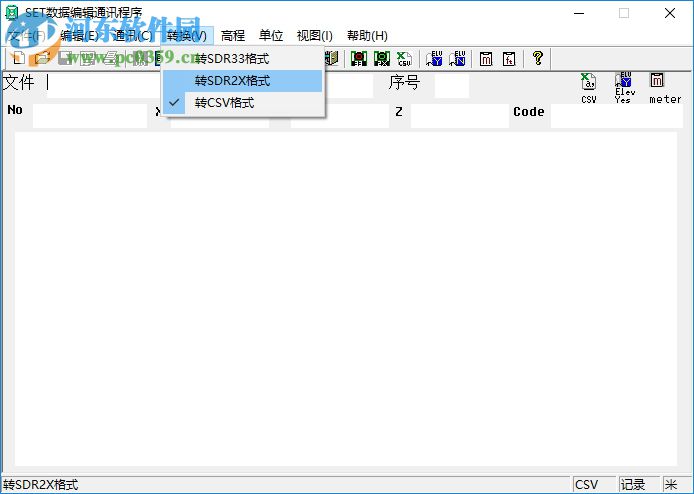Choose 转SDR33格式 from the menu
Viewport: 694px width, 494px height.
(x=242, y=58)
